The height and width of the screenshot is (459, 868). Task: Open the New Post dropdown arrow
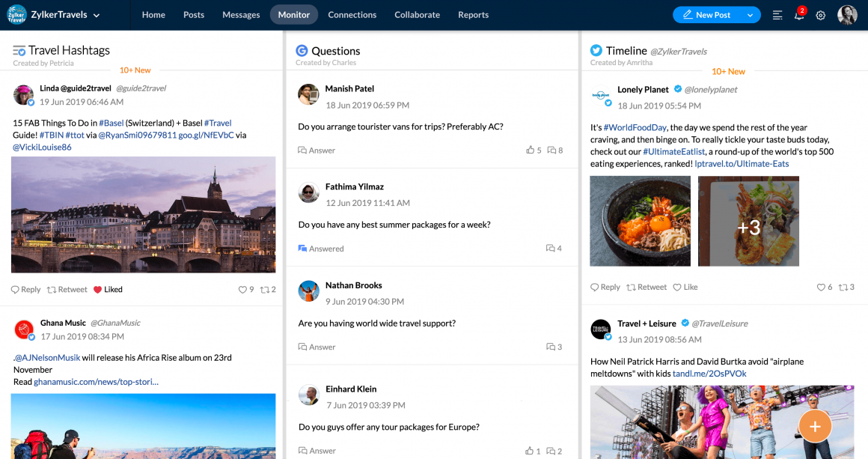click(750, 15)
